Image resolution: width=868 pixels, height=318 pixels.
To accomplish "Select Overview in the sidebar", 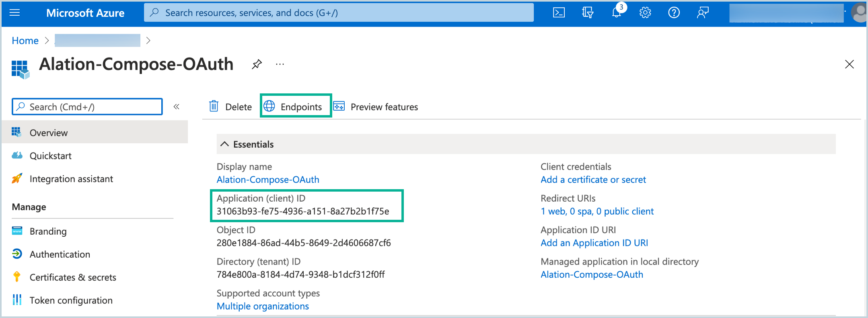I will 95,132.
